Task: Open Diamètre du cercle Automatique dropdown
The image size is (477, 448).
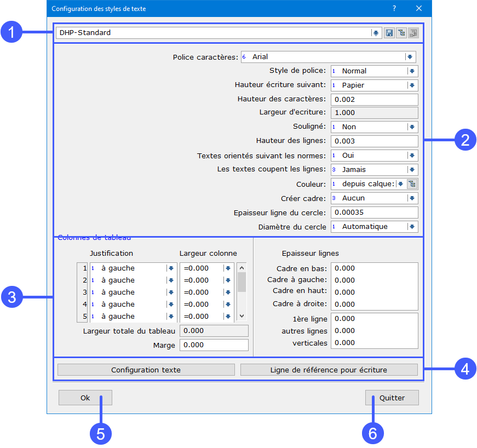Action: pyautogui.click(x=411, y=227)
